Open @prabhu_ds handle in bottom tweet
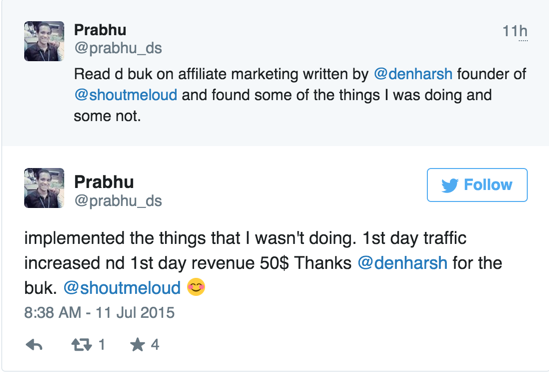 pos(118,201)
